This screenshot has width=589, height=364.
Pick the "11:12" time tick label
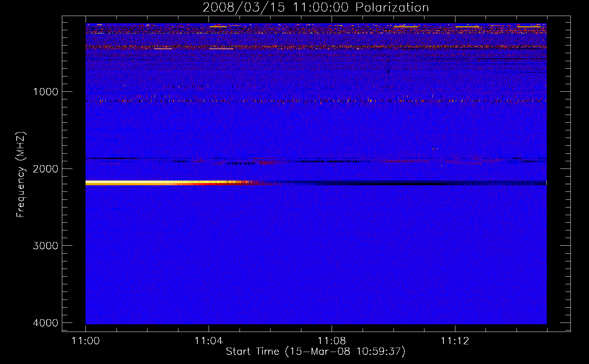coord(455,341)
